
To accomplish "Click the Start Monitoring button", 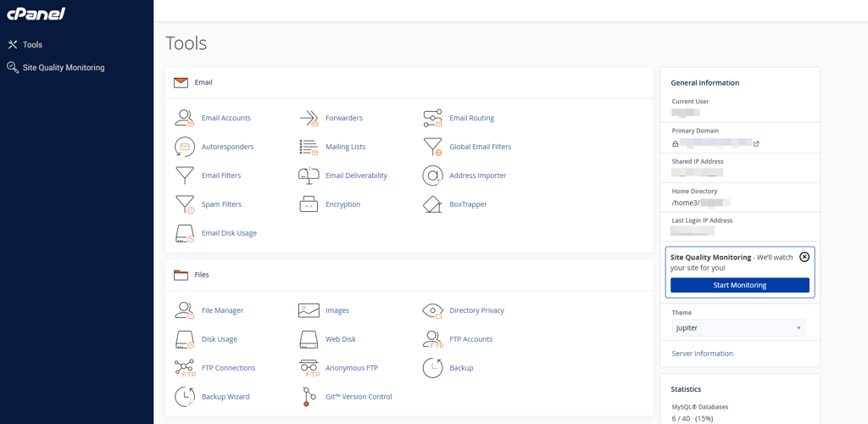I will pyautogui.click(x=739, y=285).
